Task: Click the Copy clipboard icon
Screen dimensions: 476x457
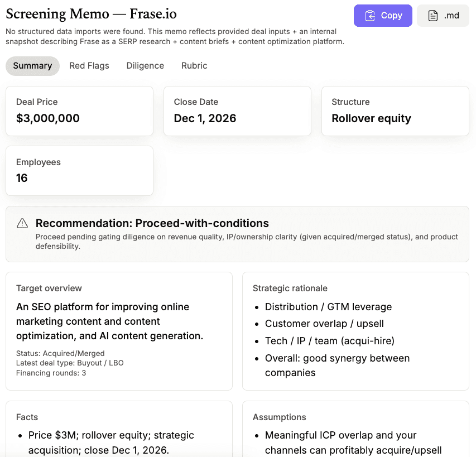Action: click(x=370, y=16)
